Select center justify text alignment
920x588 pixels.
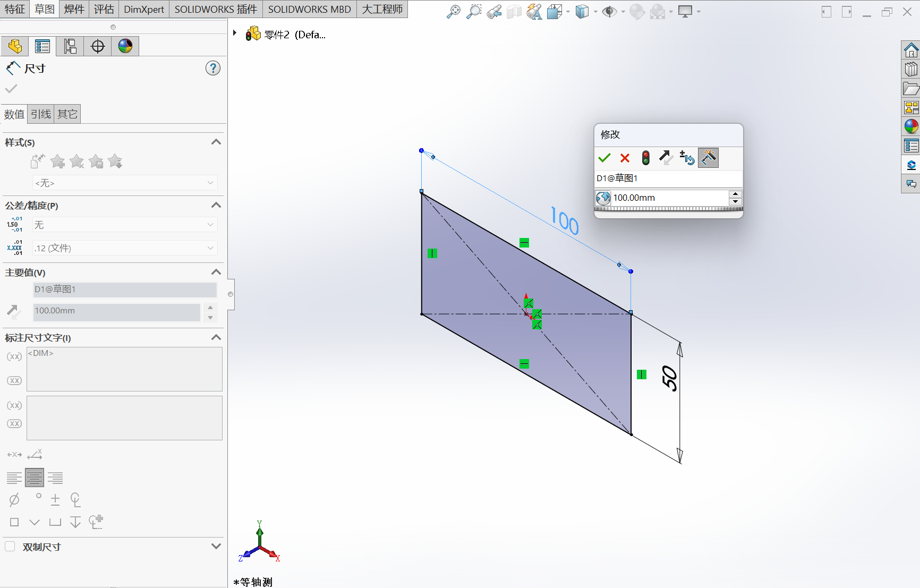click(x=35, y=478)
